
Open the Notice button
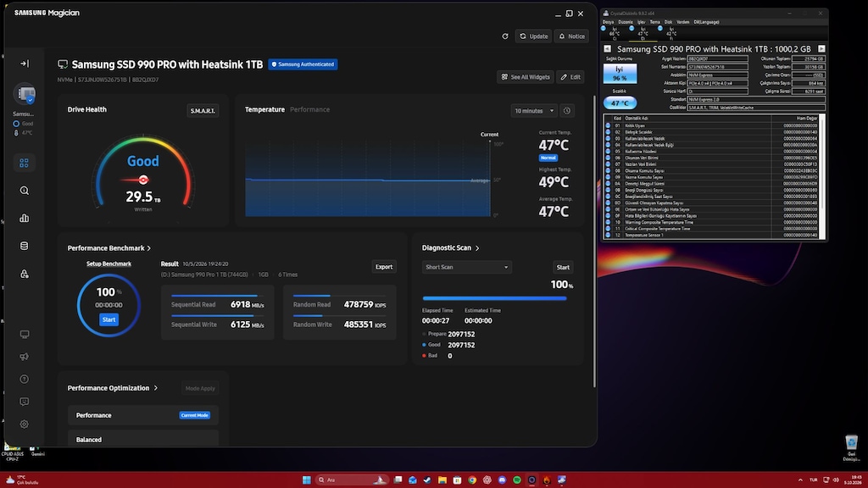click(571, 36)
